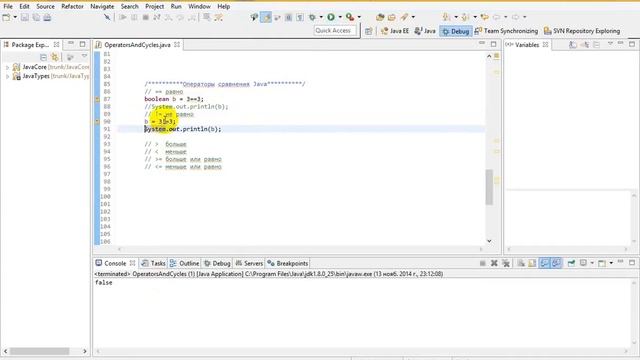This screenshot has width=640, height=360.
Task: Select the Debug perspective button
Action: 456,31
